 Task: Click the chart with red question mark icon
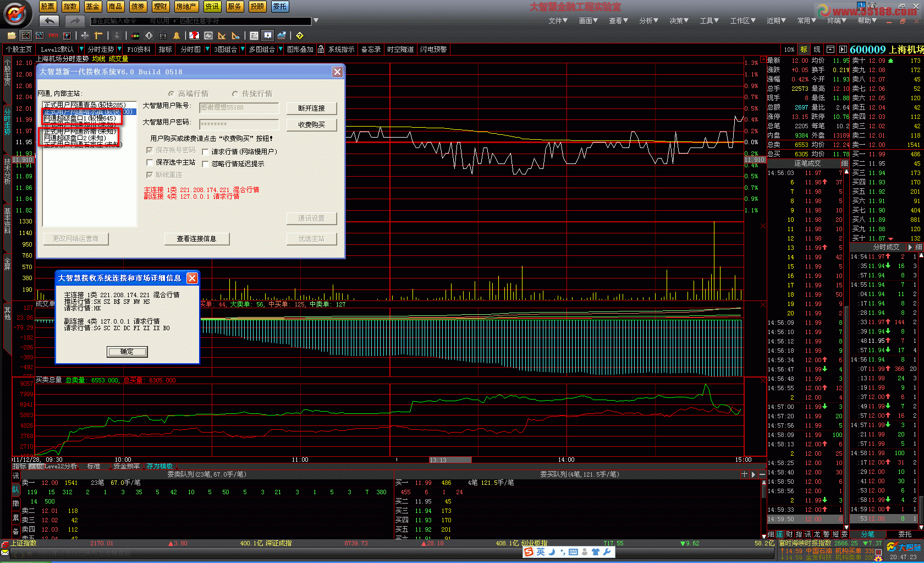[194, 36]
